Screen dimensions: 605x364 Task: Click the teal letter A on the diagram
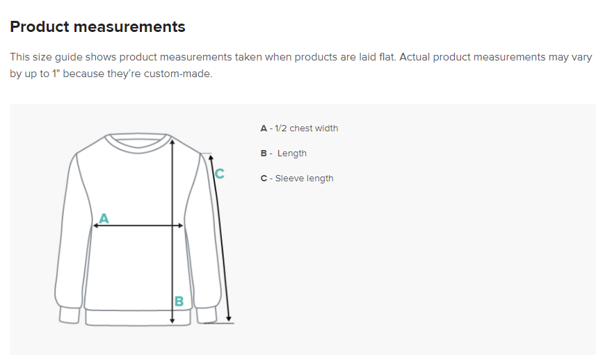coord(104,218)
